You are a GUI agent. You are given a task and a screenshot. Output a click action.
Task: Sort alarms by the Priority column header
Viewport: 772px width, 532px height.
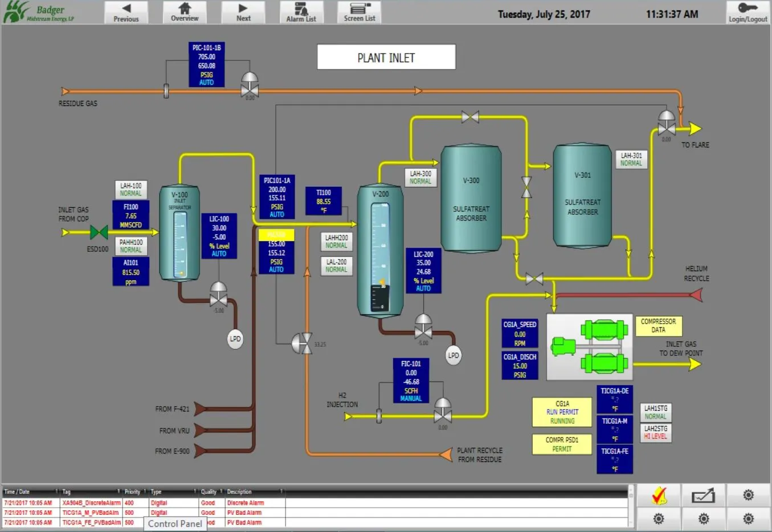(132, 491)
